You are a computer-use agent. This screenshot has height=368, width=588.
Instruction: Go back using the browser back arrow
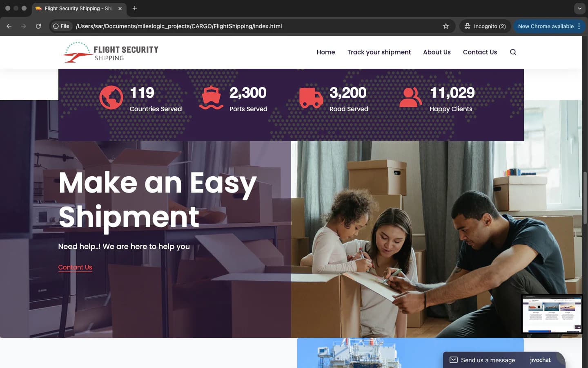(x=9, y=26)
